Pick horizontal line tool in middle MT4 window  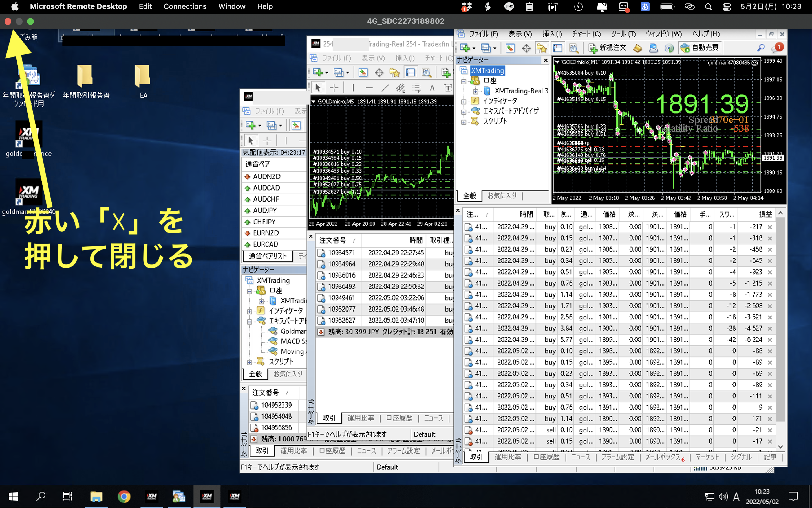pyautogui.click(x=369, y=88)
